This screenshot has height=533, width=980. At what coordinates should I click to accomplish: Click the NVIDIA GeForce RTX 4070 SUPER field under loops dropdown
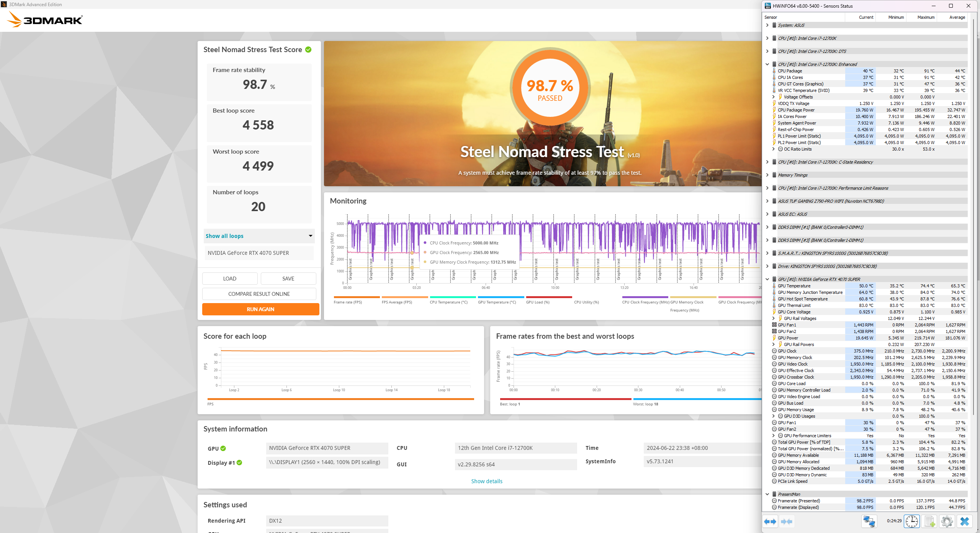259,253
